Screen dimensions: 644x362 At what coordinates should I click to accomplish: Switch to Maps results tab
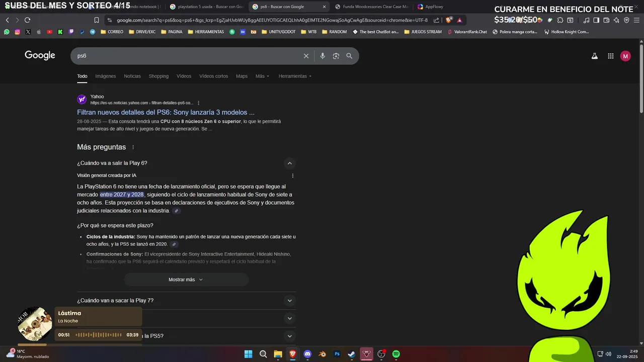coord(242,76)
